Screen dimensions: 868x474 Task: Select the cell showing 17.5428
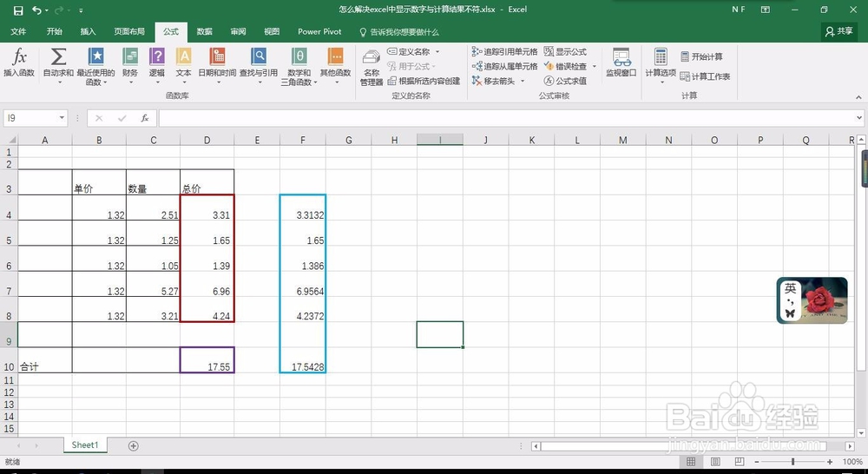click(303, 360)
